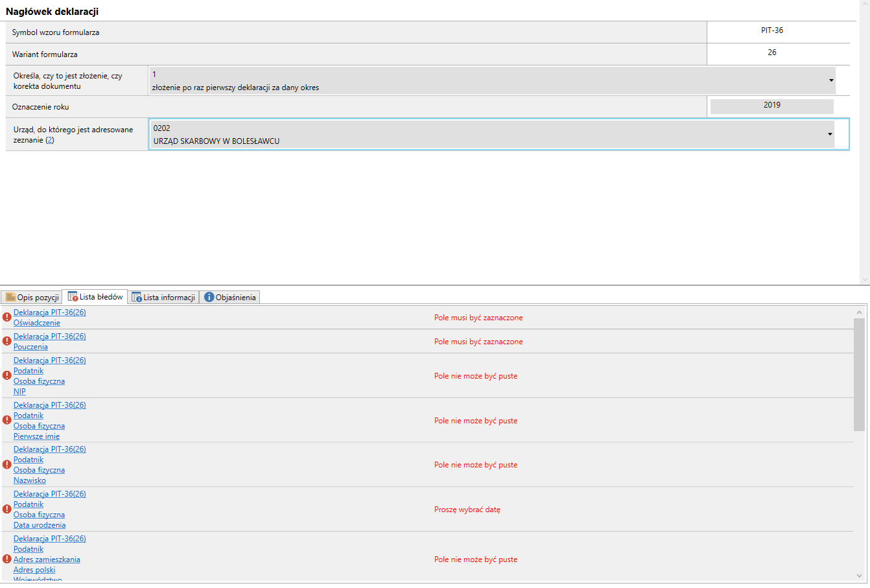Screen dimensions: 870x588
Task: Click the error icon beside the Oświadczenie entry
Action: [6, 317]
